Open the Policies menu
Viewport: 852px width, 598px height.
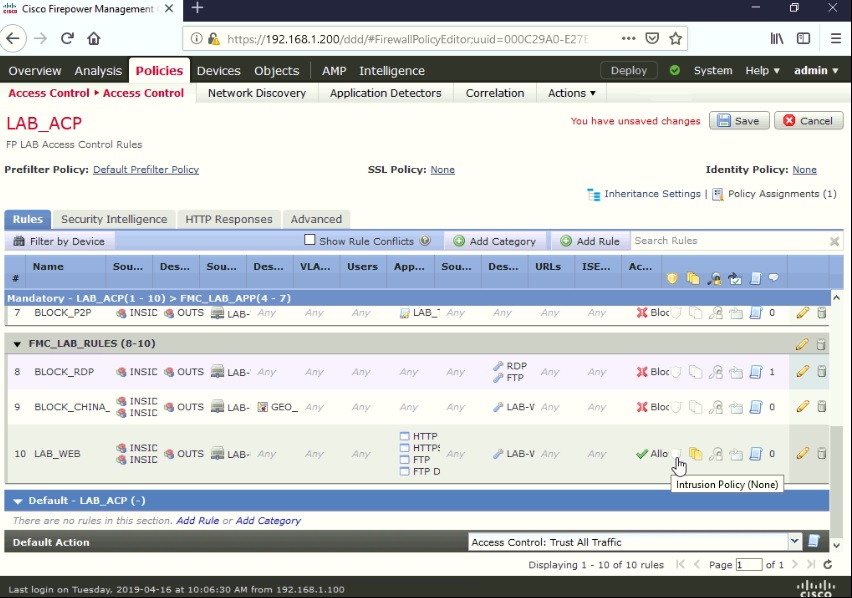click(x=158, y=70)
